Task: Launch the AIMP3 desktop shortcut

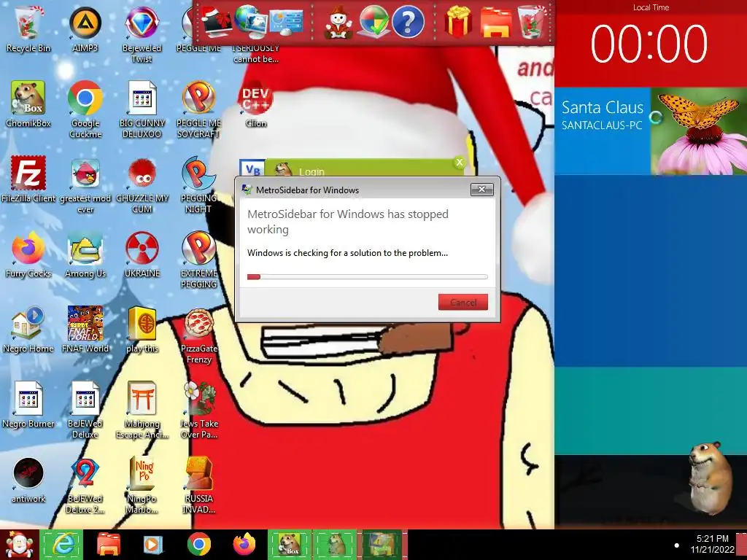Action: [85, 29]
